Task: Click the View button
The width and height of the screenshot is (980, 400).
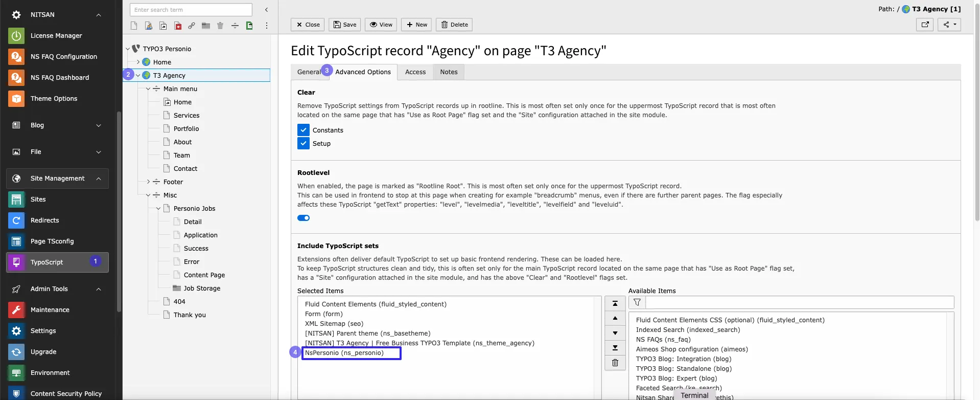Action: point(381,25)
